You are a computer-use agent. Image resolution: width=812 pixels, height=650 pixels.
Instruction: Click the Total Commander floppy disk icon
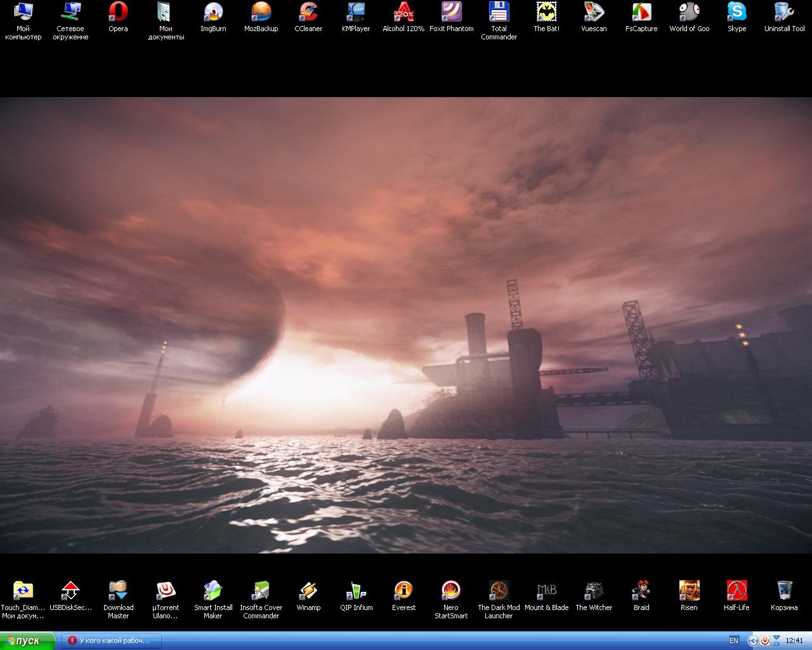499,13
